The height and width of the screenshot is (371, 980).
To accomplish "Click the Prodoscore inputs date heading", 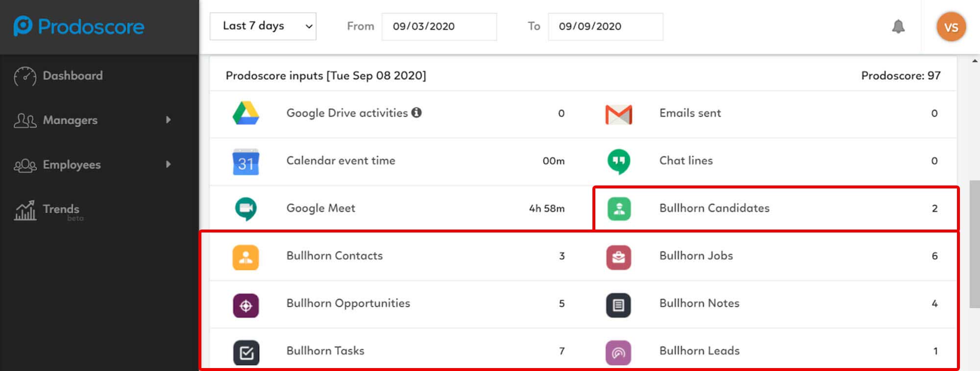I will tap(326, 75).
